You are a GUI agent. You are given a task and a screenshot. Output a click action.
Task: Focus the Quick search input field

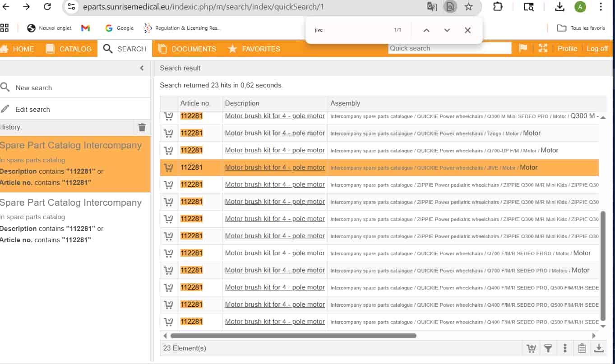(449, 48)
